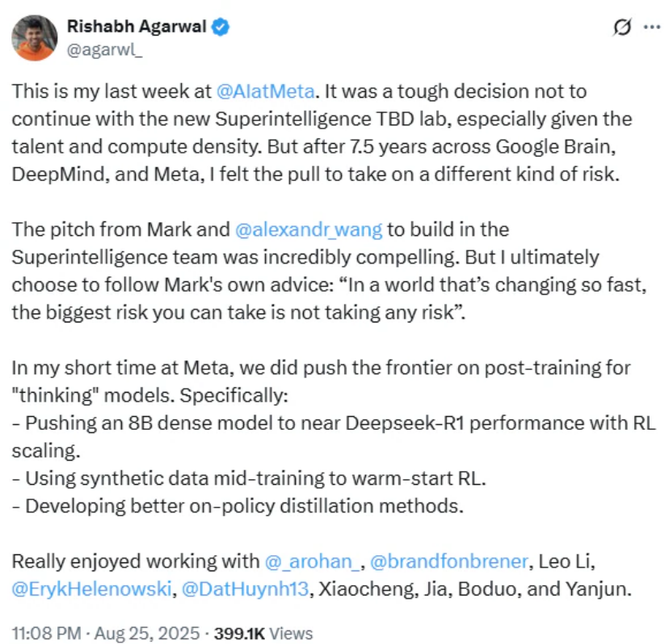
Task: Click the blue verified badge
Action: [x=220, y=27]
